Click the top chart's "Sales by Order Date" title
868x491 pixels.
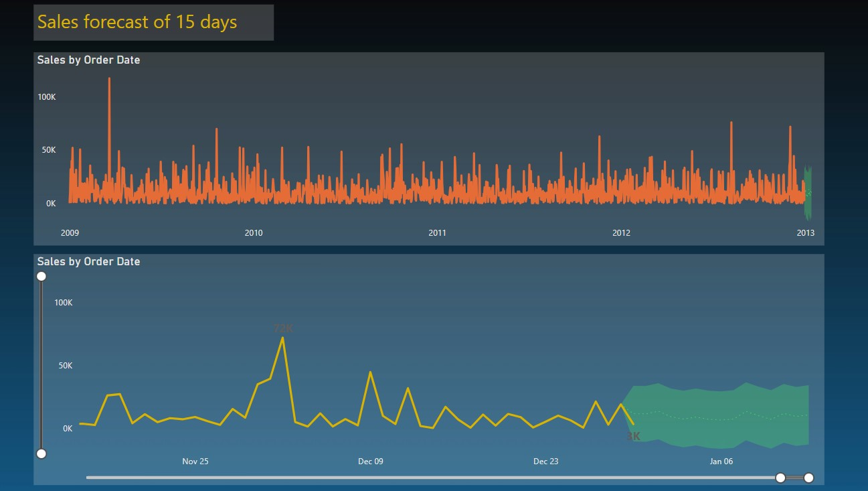coord(88,60)
